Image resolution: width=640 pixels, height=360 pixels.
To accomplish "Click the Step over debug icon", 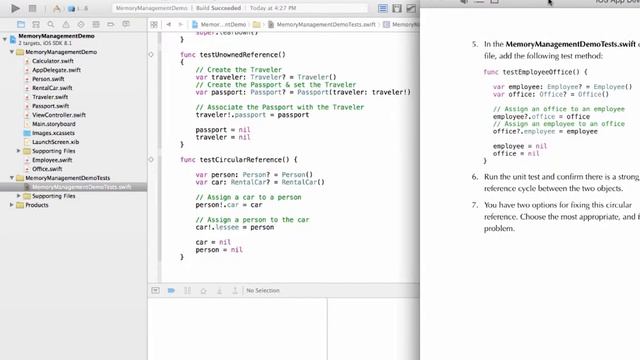I will (x=203, y=291).
